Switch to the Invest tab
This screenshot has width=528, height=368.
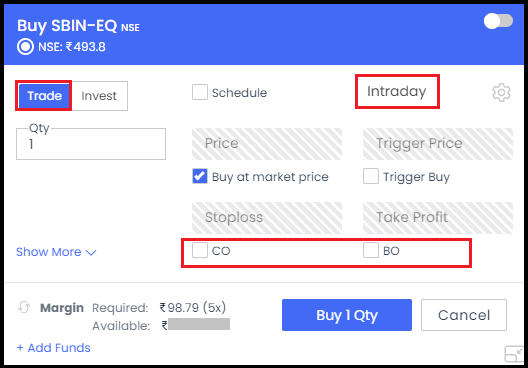point(99,96)
